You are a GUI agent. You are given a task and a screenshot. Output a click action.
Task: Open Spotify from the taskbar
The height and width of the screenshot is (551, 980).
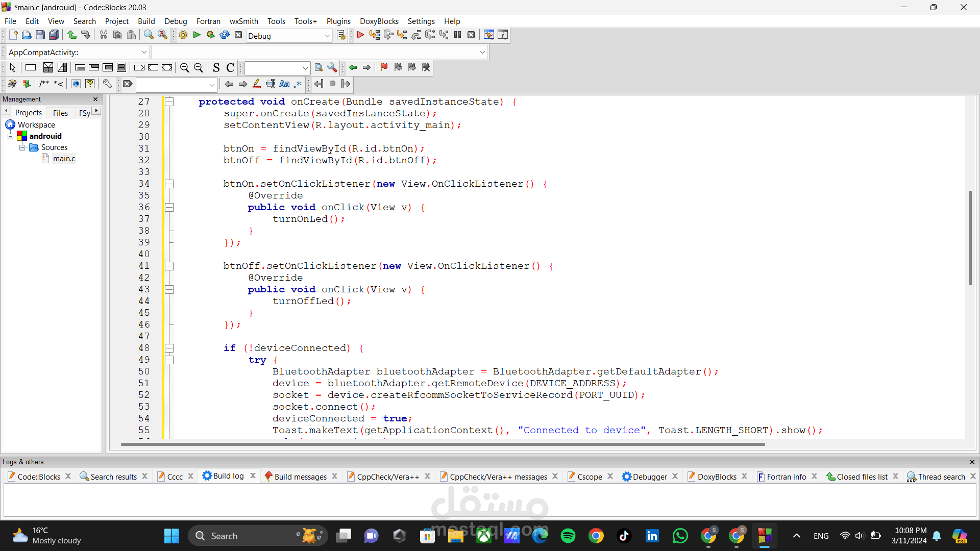pyautogui.click(x=568, y=536)
